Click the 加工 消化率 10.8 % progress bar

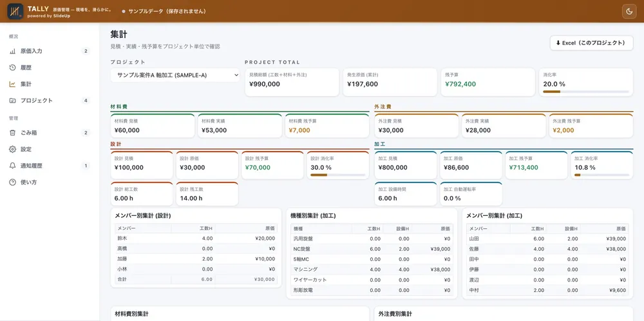point(601,175)
